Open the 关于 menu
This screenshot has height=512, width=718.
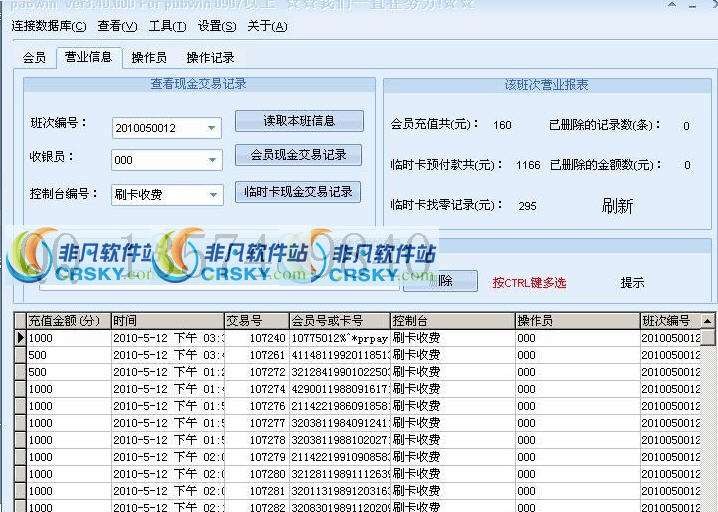click(x=266, y=26)
